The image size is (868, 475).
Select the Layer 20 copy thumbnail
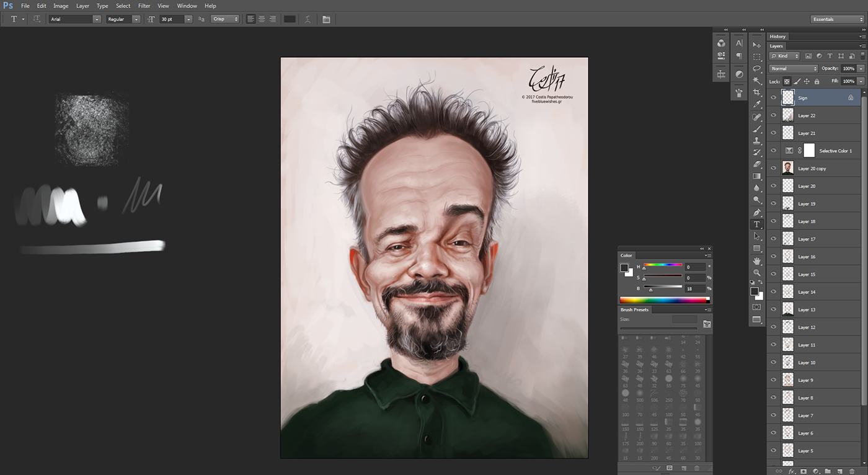tap(788, 168)
